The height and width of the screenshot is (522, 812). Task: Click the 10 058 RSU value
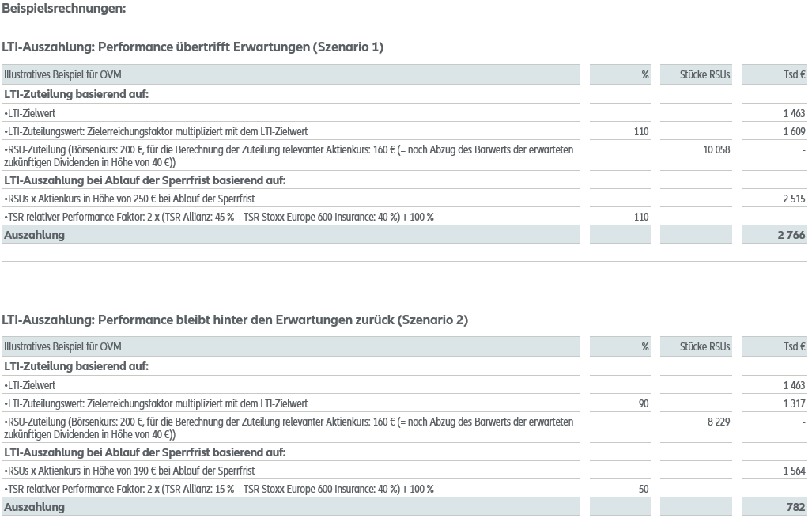coord(716,149)
